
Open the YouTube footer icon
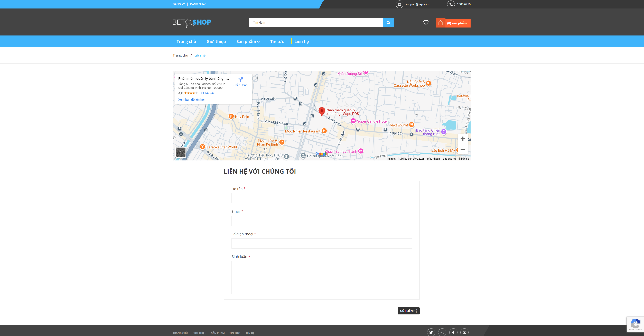[x=464, y=332]
